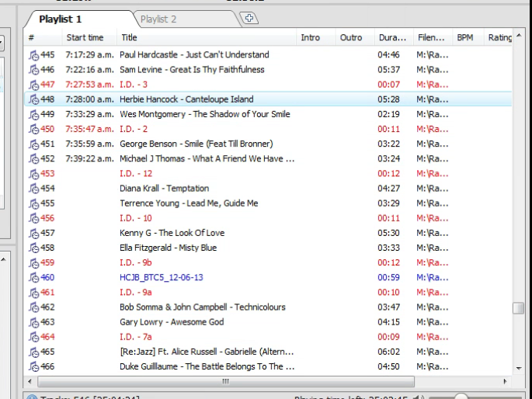Click the playlist vertical scrollbar thumb
Screen dimensions: 532x399
click(x=519, y=308)
